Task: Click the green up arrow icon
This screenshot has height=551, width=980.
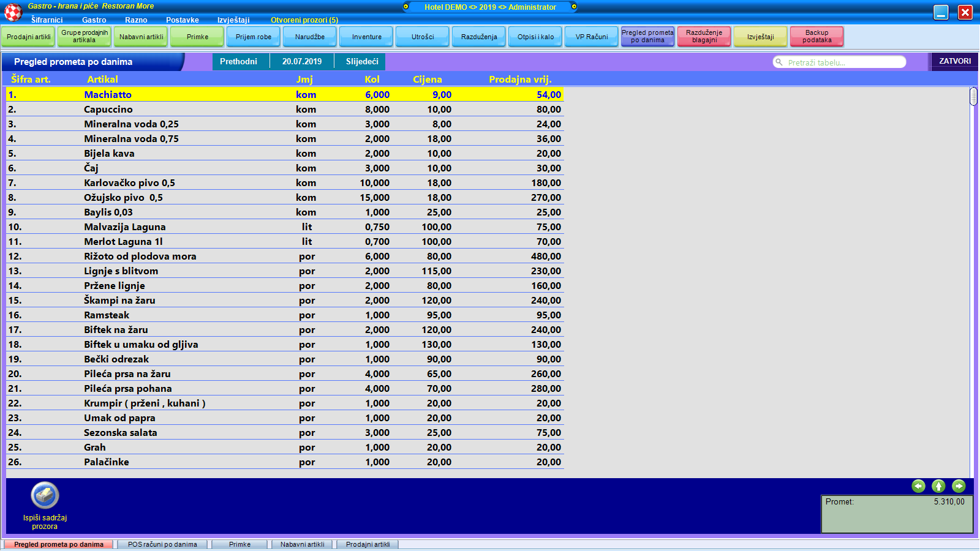Action: tap(938, 486)
